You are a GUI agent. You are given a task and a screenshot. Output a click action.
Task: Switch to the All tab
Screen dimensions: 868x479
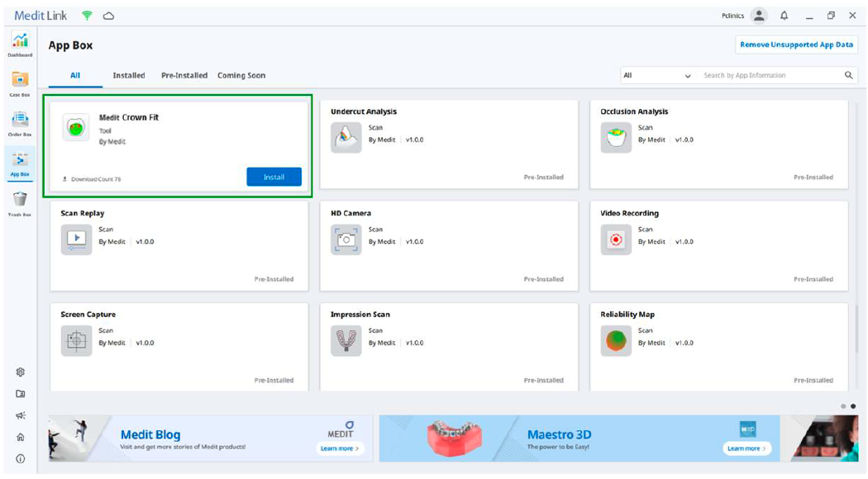(75, 75)
